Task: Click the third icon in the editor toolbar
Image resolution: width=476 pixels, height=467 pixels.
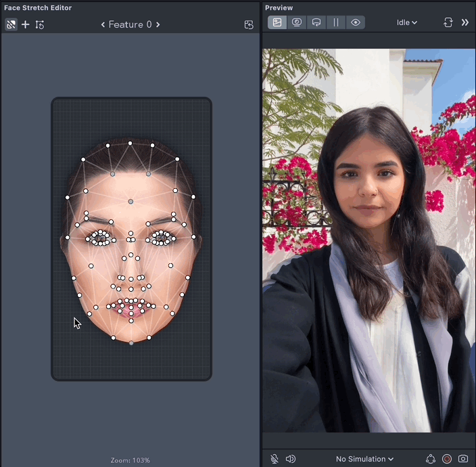Action: click(x=40, y=24)
